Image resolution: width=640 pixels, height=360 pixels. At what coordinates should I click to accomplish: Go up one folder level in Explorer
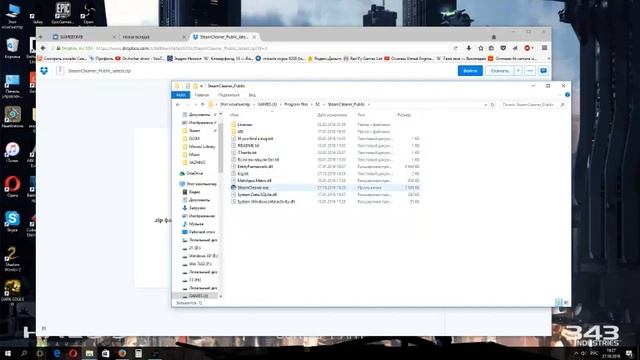pos(202,105)
